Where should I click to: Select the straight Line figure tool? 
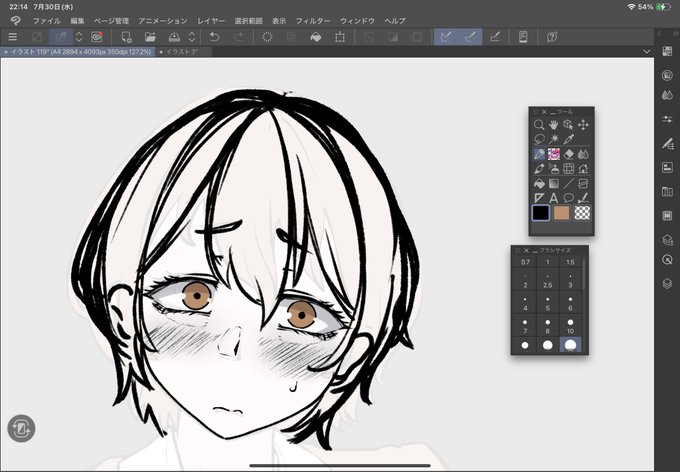(x=568, y=184)
